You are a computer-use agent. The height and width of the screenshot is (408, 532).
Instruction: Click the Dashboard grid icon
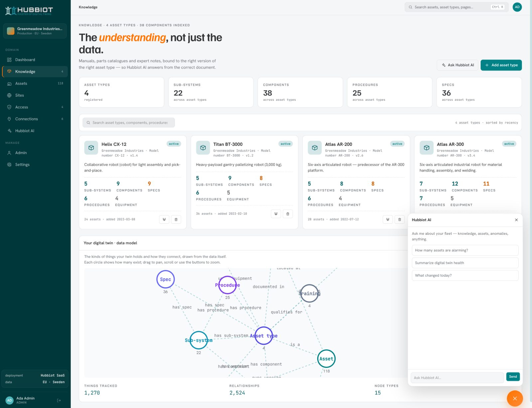pos(9,60)
